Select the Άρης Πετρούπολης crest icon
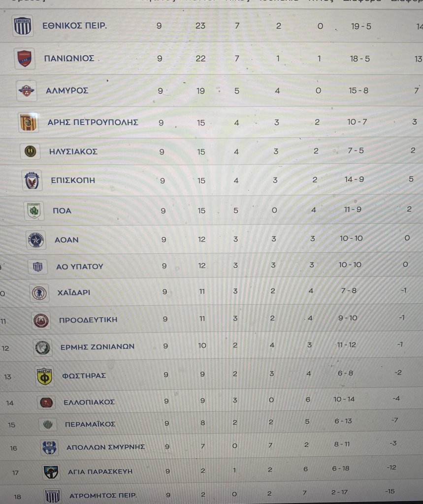Screen dimensions: 423x504 pyautogui.click(x=29, y=123)
